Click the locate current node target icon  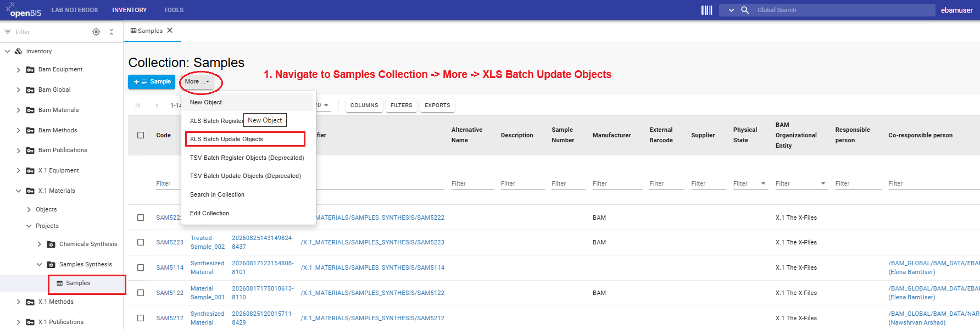[96, 32]
